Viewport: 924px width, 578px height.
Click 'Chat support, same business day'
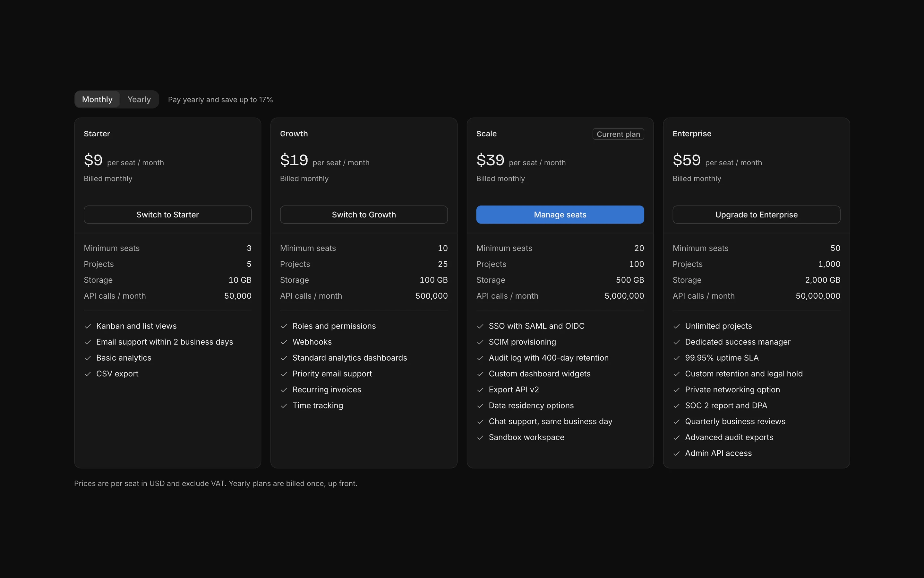[550, 421]
